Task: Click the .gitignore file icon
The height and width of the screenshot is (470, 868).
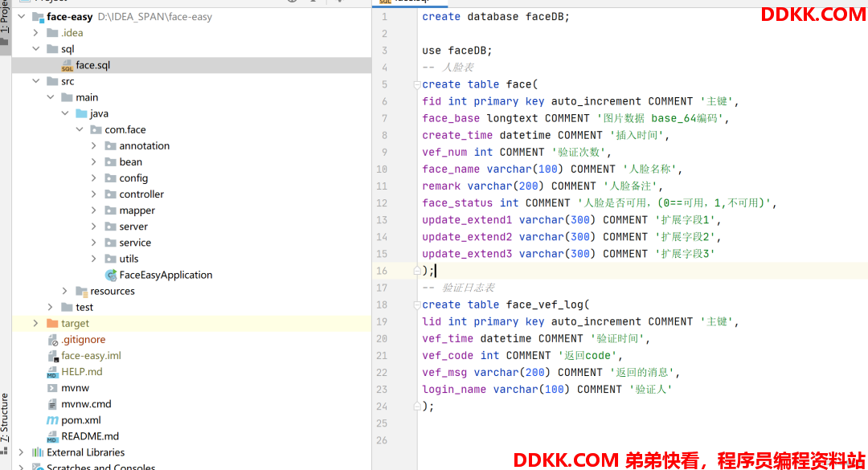Action: (52, 340)
